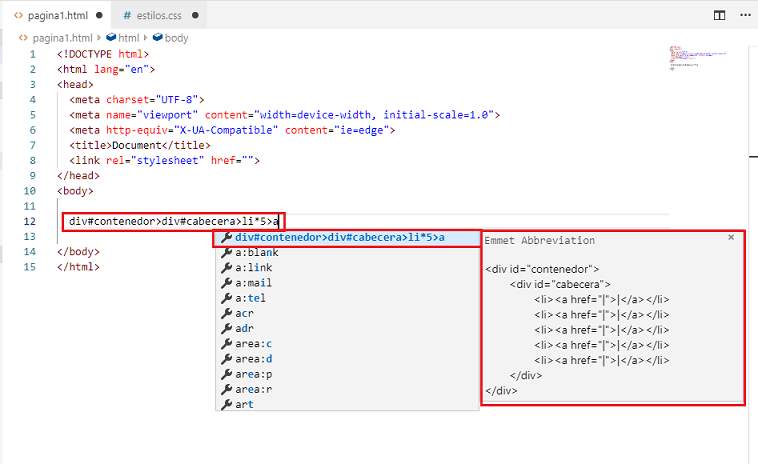Viewport: 758px width, 464px height.
Task: Pick the area:c suggestion
Action: click(347, 344)
